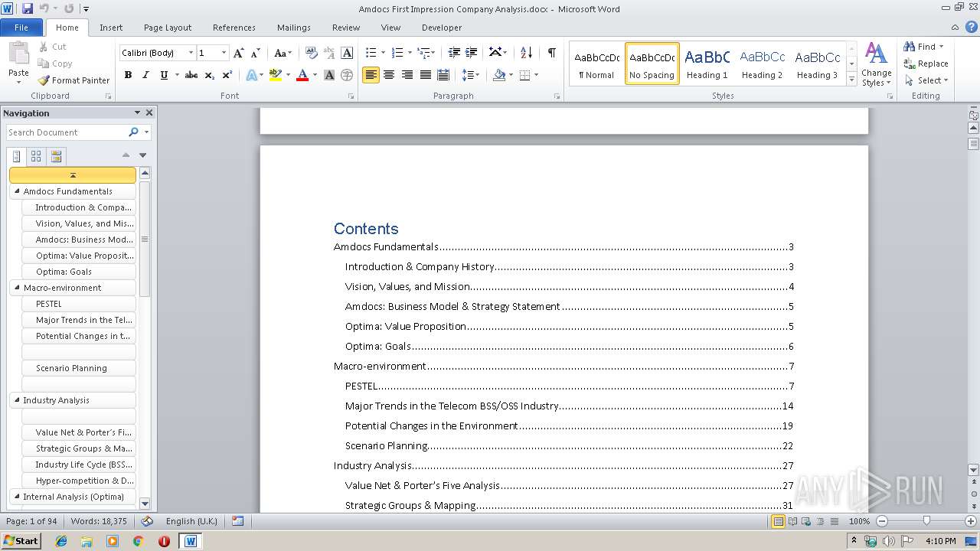Viewport: 980px width, 551px height.
Task: Toggle Superscript formatting
Action: click(227, 75)
